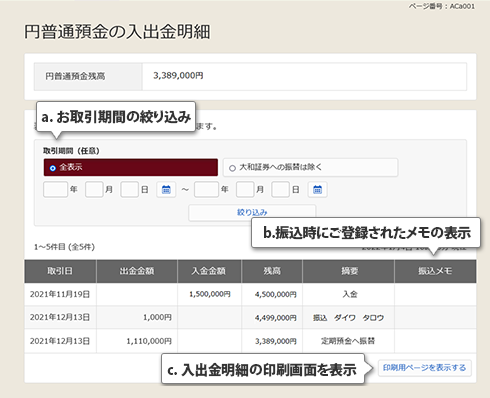This screenshot has height=398, width=490.
Task: Click the 残高 column header
Action: pos(272,271)
